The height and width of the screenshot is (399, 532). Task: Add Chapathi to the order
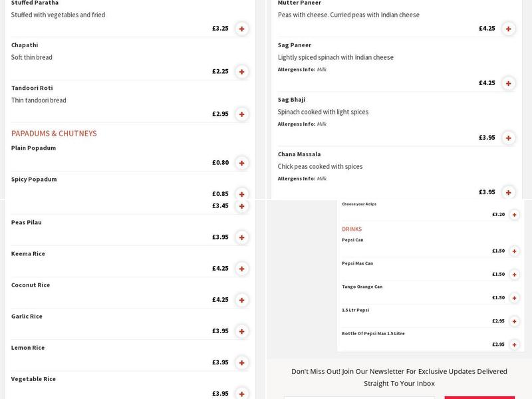tap(241, 70)
